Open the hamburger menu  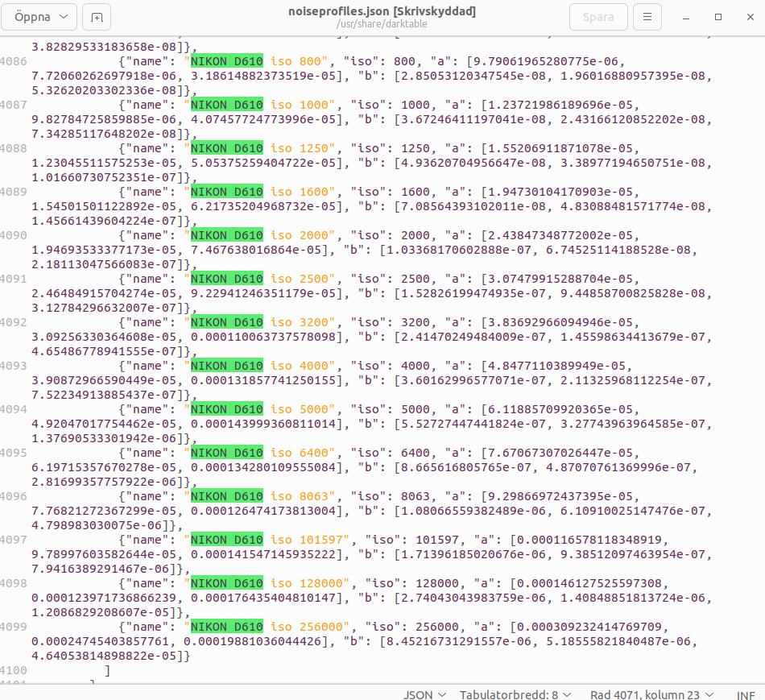pos(647,17)
